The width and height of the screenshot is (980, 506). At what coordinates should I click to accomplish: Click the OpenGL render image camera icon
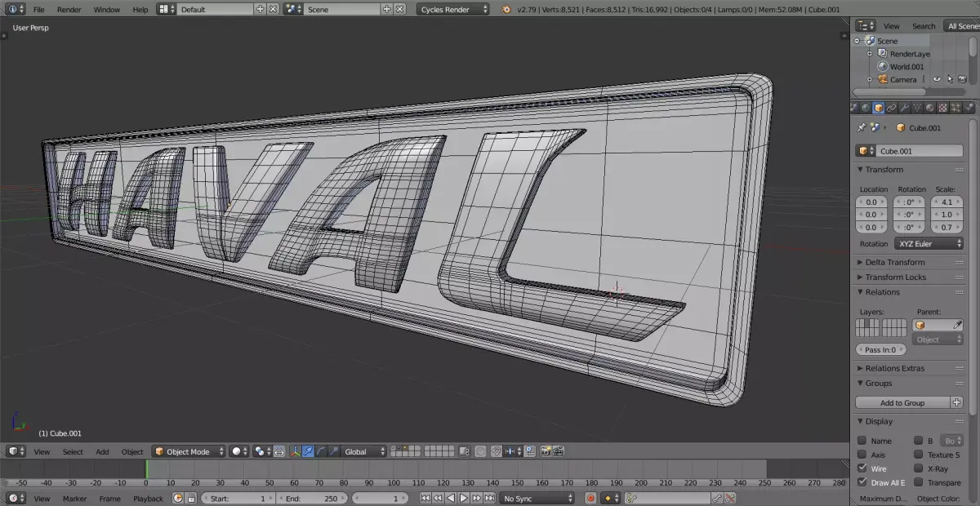546,451
